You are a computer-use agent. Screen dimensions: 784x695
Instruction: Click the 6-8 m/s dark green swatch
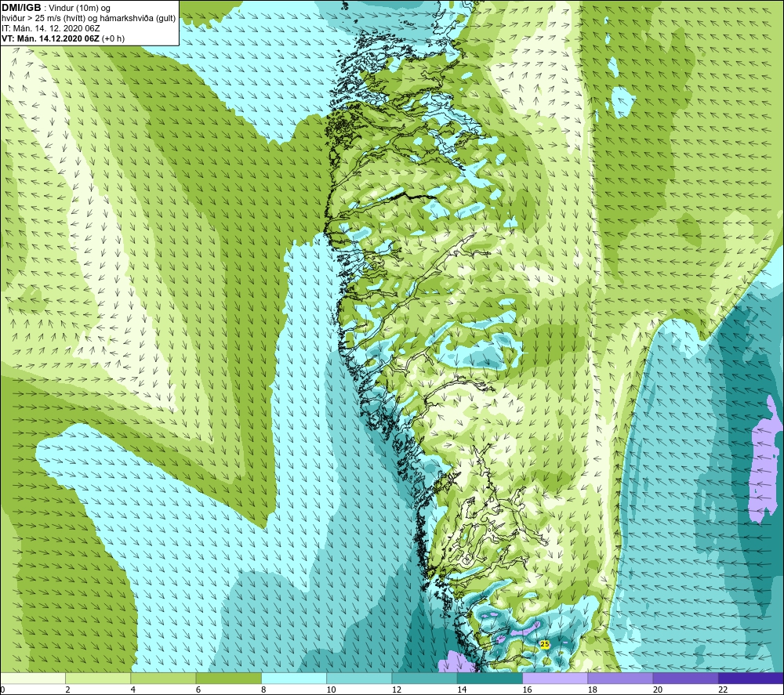tap(228, 678)
